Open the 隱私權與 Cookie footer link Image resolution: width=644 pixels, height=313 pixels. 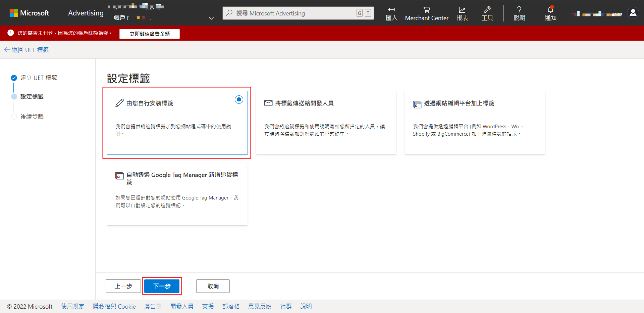click(x=114, y=306)
